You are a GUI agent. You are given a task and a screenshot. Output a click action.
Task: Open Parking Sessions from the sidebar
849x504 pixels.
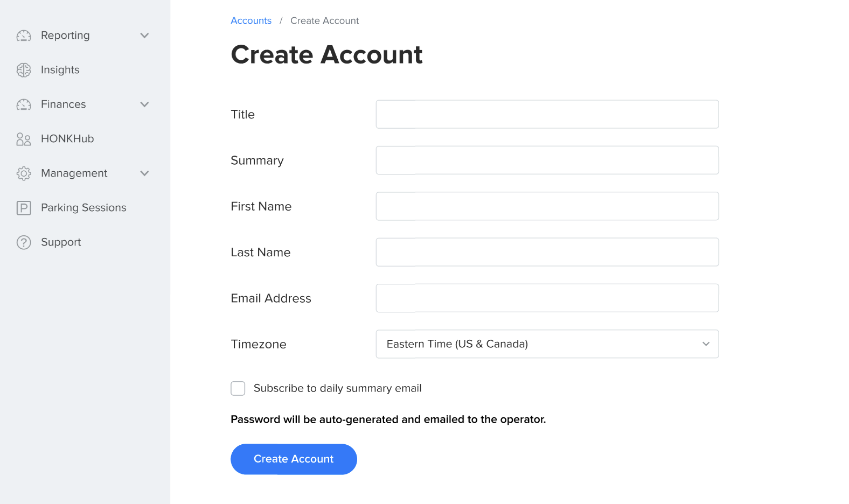(x=83, y=208)
